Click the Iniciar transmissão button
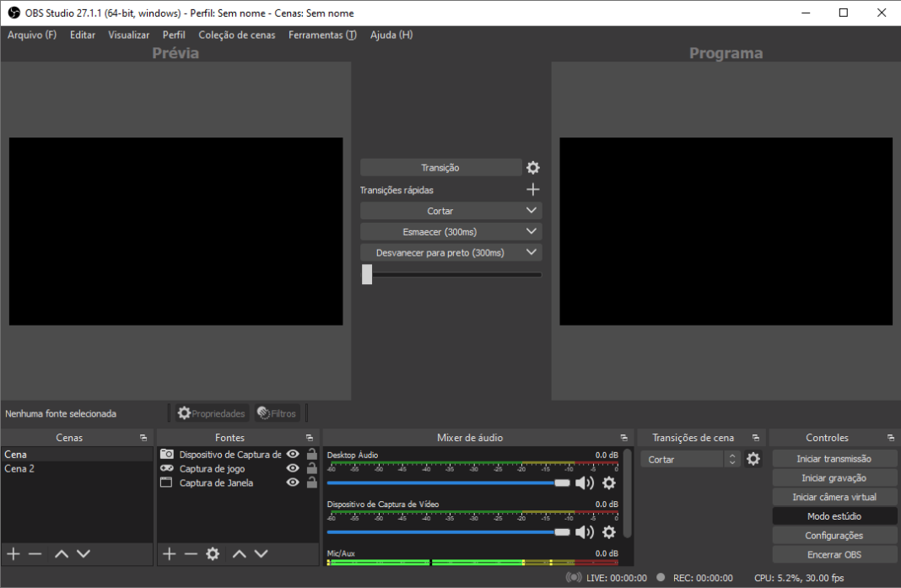901x588 pixels. [834, 458]
